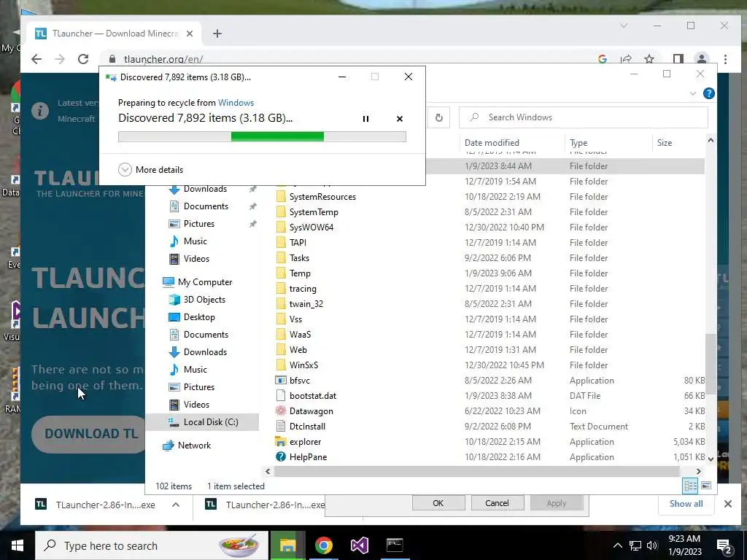Click the Search Windows field
747x560 pixels.
583,117
